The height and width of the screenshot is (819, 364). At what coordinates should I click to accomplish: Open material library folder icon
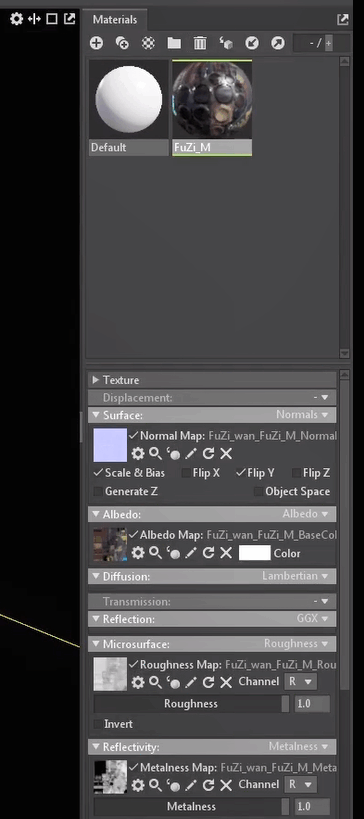174,43
